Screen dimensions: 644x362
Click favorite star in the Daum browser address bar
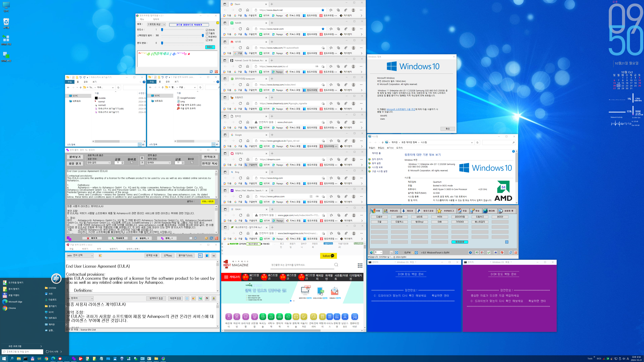323,10
